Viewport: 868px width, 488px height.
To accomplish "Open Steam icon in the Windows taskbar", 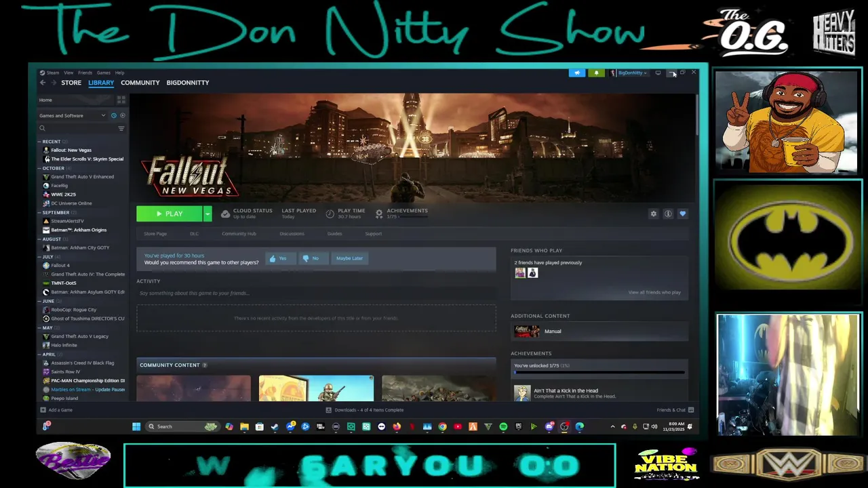I will (275, 426).
